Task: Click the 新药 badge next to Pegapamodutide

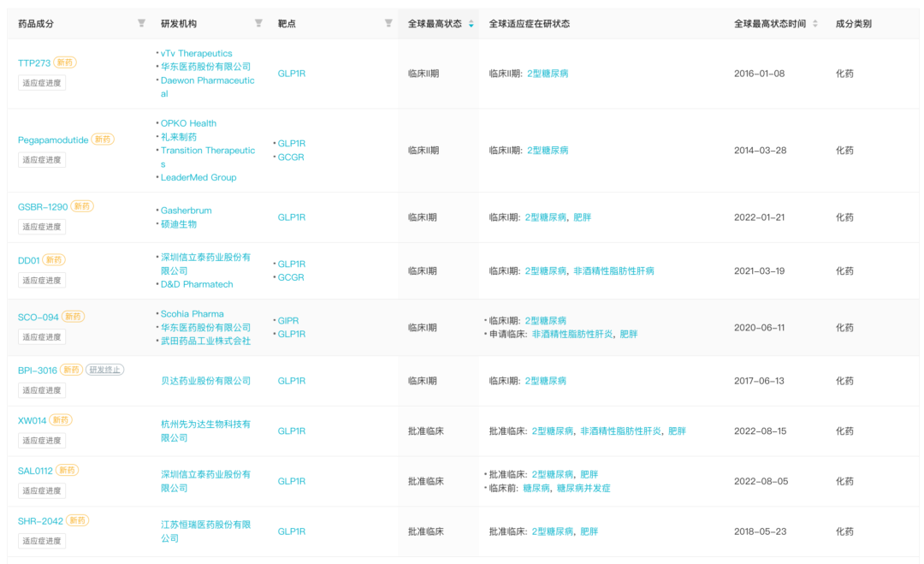Action: [104, 140]
